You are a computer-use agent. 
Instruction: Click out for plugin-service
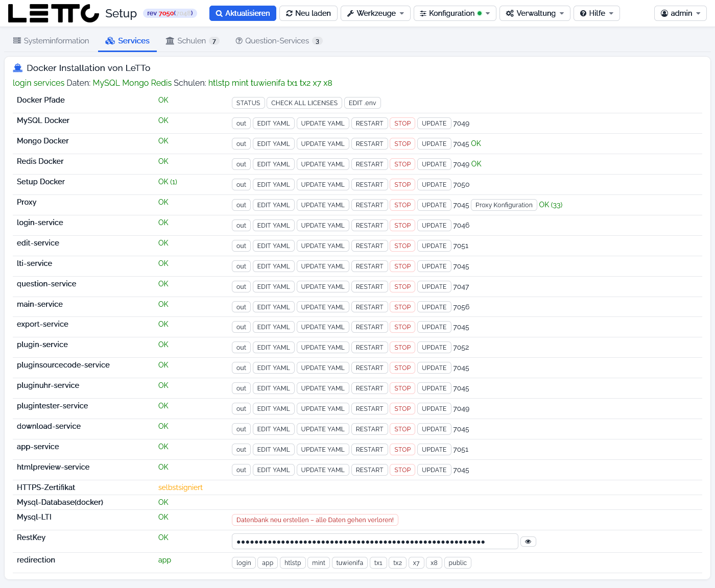241,348
